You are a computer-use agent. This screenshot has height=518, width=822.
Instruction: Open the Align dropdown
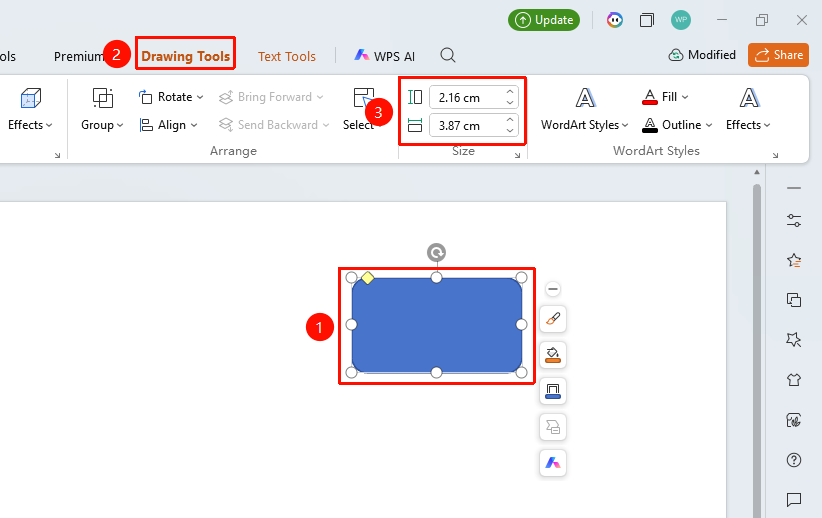click(x=178, y=125)
